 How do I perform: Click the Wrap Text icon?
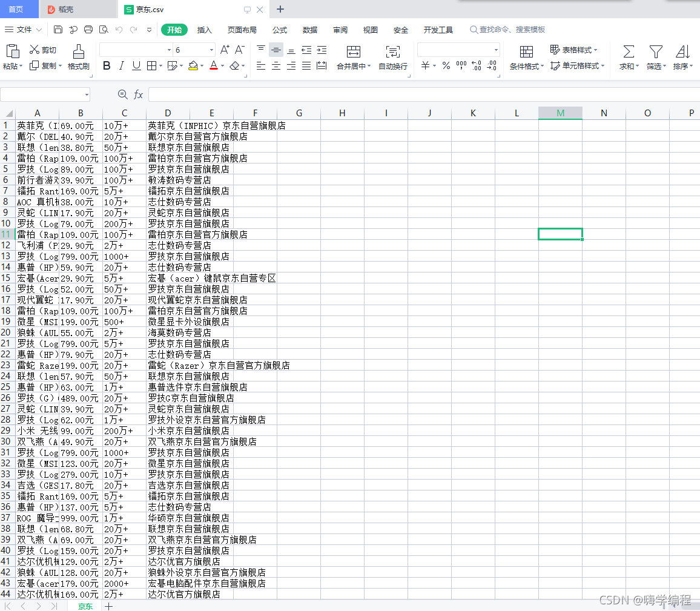pos(393,51)
